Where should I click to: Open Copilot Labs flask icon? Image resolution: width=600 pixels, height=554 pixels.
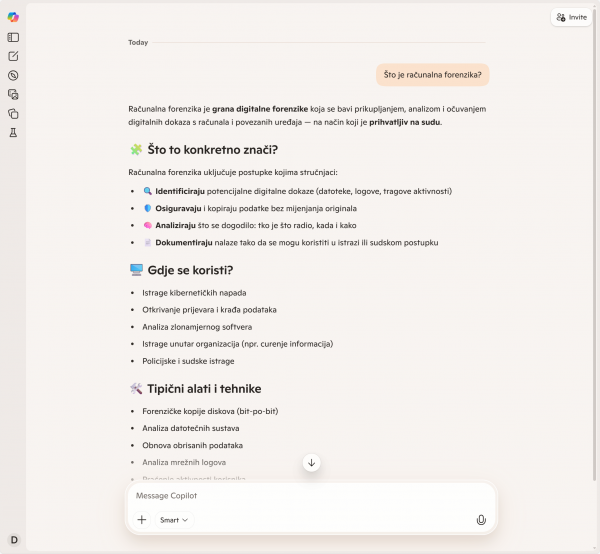tap(13, 132)
